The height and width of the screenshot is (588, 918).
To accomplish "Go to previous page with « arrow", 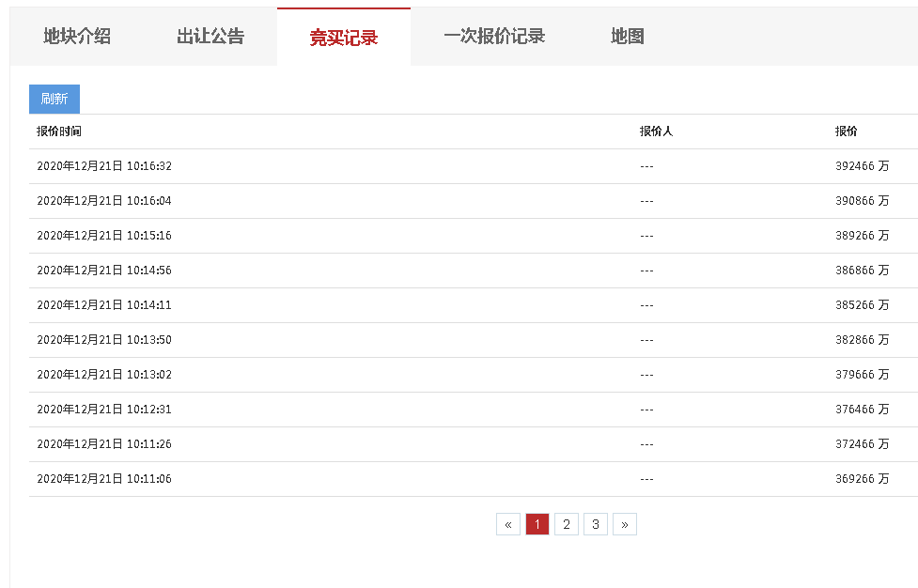I will (508, 524).
